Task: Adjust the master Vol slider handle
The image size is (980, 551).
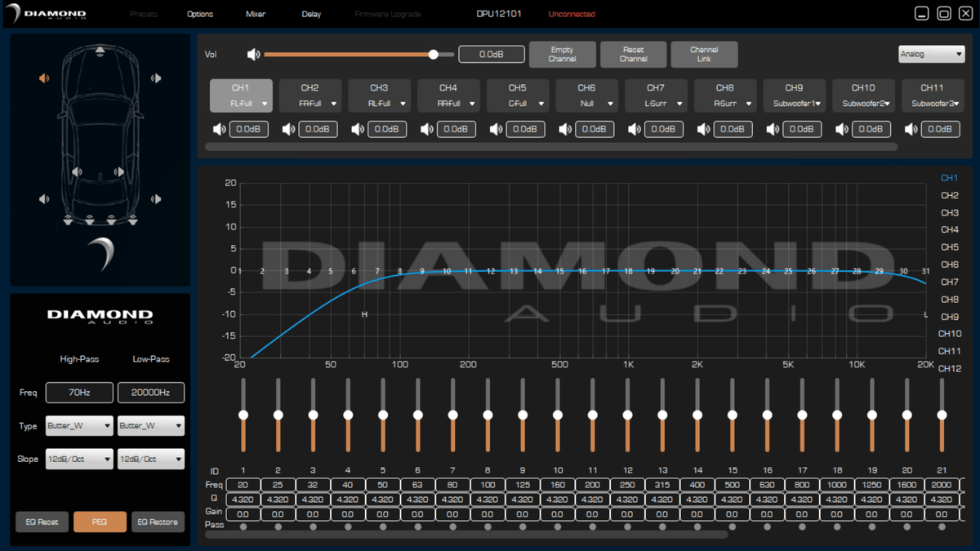Action: pyautogui.click(x=434, y=55)
